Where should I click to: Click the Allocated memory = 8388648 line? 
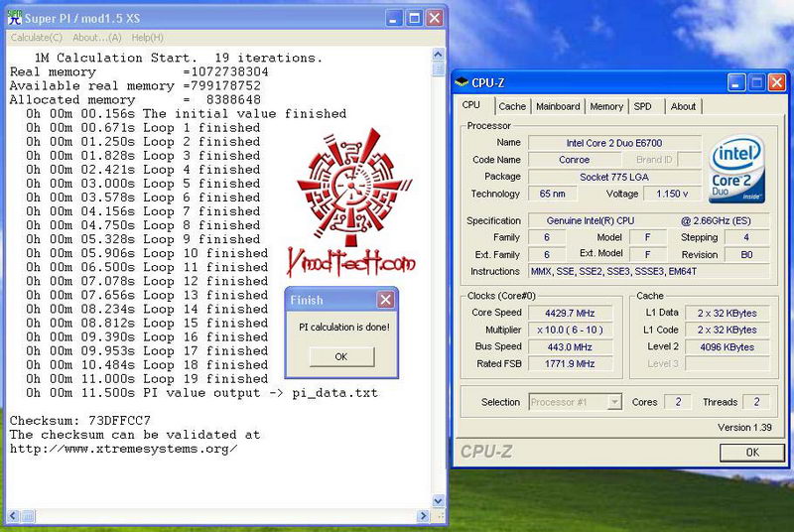[135, 99]
